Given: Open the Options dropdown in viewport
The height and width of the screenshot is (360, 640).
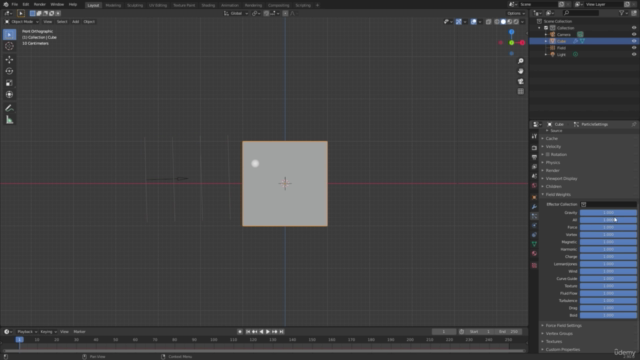Looking at the screenshot, I should [516, 13].
